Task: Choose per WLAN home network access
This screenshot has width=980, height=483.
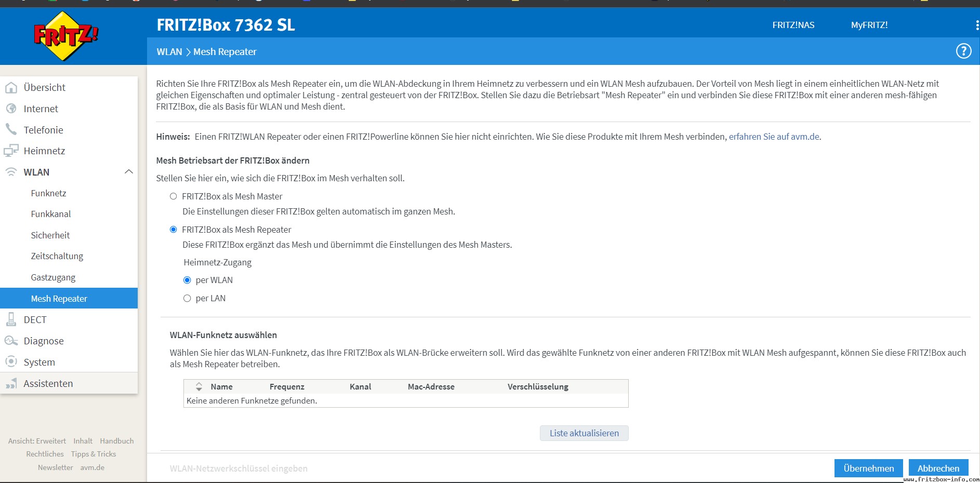Action: (187, 280)
